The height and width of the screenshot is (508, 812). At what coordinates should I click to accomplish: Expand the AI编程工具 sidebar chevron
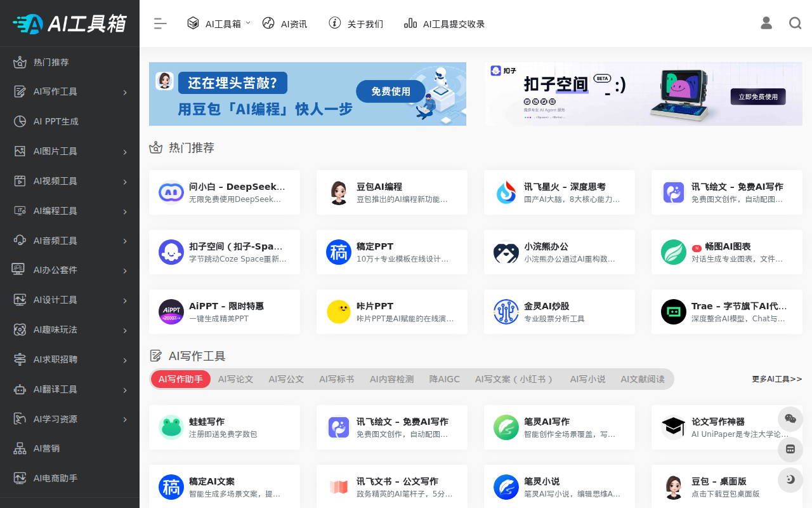pyautogui.click(x=125, y=211)
